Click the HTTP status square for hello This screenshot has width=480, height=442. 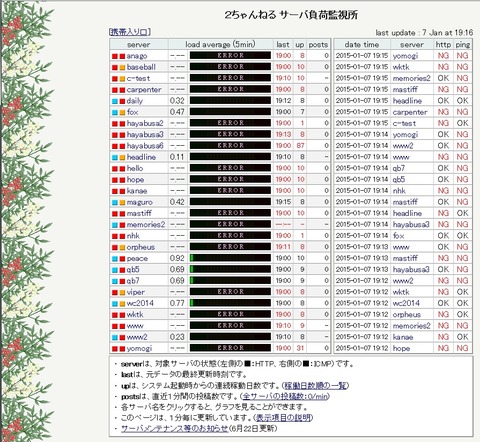pyautogui.click(x=115, y=169)
